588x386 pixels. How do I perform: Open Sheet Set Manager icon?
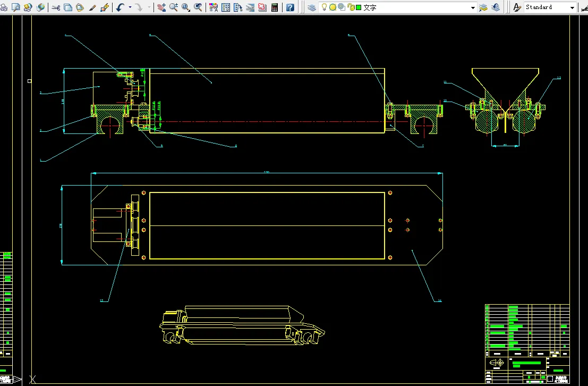250,7
